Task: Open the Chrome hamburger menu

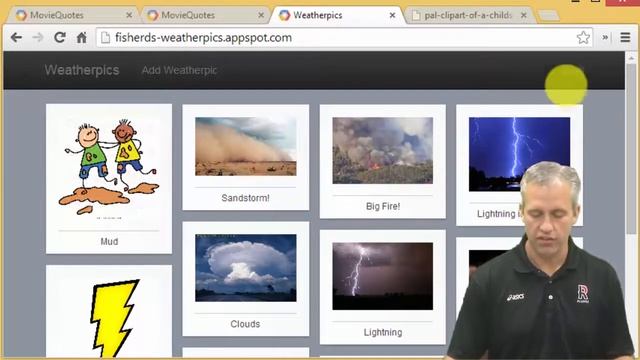Action: [625, 37]
